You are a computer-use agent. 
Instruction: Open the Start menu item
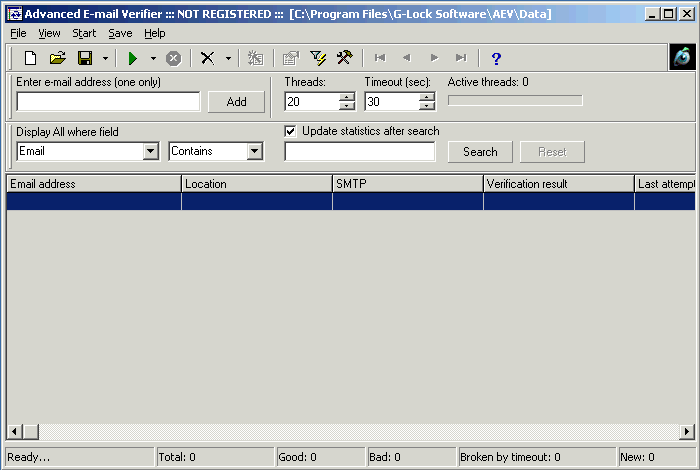click(x=84, y=33)
